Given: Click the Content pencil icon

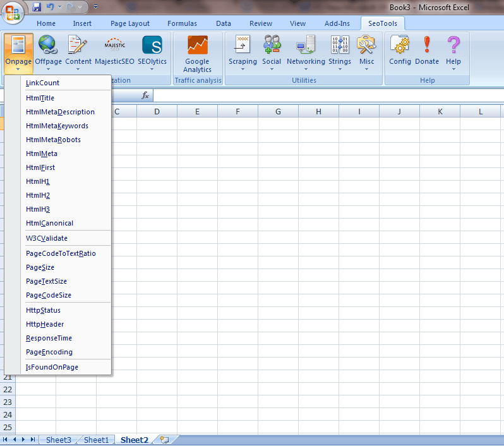Looking at the screenshot, I should (x=78, y=45).
